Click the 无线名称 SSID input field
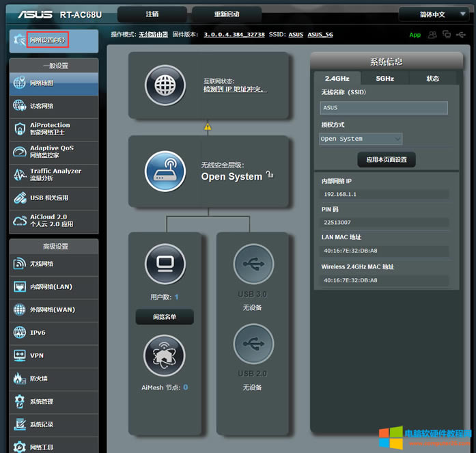Viewport: 476px width, 453px height. coord(384,108)
